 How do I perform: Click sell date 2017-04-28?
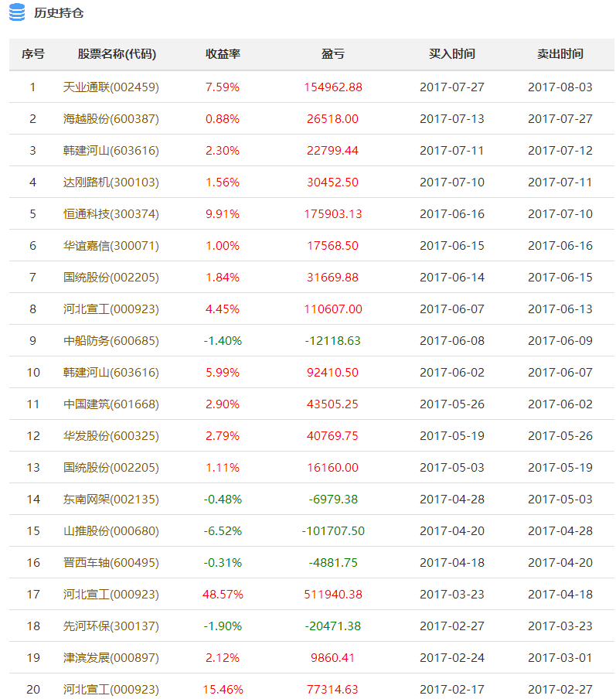(x=560, y=530)
